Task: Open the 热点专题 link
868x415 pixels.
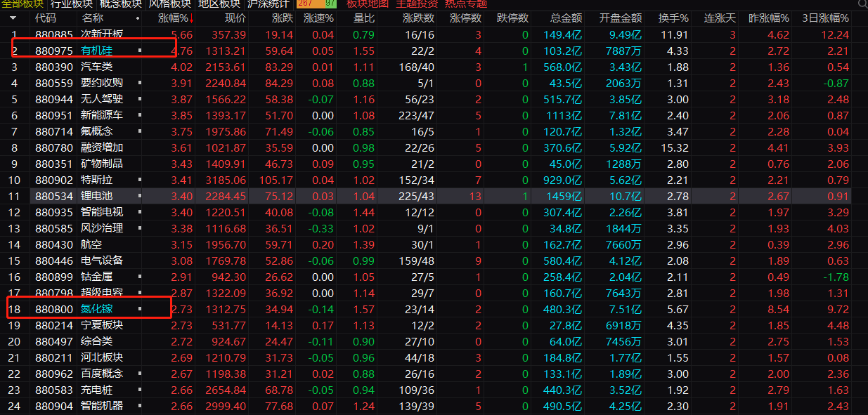Action: click(466, 4)
